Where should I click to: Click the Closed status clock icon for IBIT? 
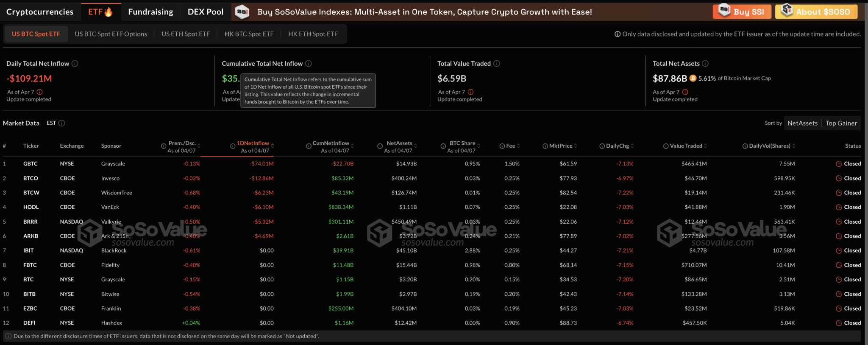click(x=839, y=251)
